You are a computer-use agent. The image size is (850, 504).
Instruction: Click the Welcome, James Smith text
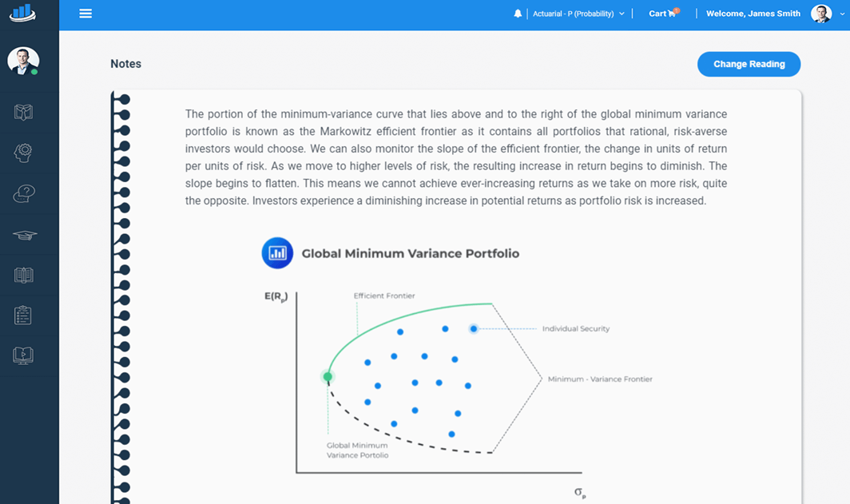(753, 14)
